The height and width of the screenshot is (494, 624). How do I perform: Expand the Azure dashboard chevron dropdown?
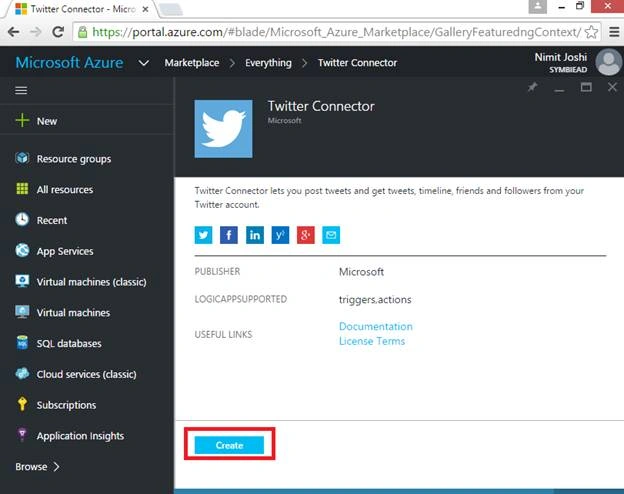pyautogui.click(x=144, y=63)
